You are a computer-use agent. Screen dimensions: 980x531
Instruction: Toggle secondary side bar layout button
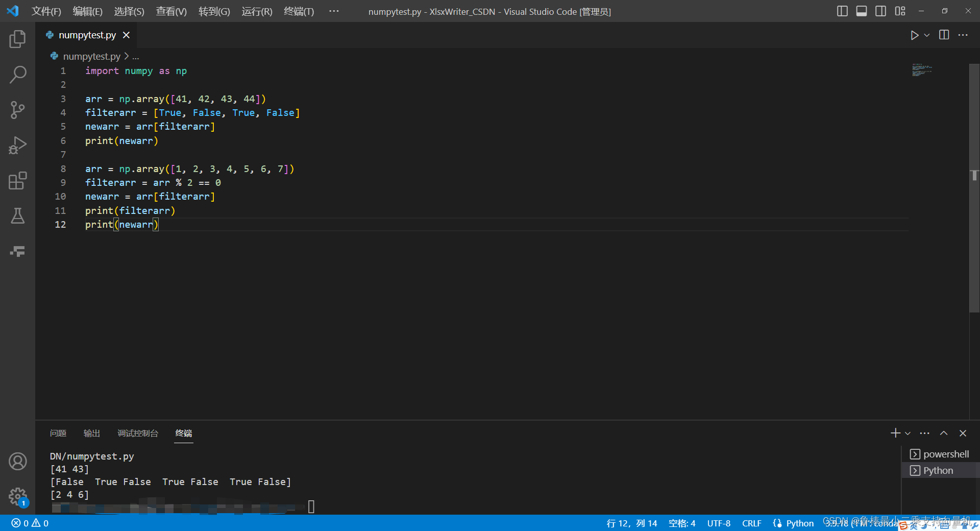coord(880,11)
